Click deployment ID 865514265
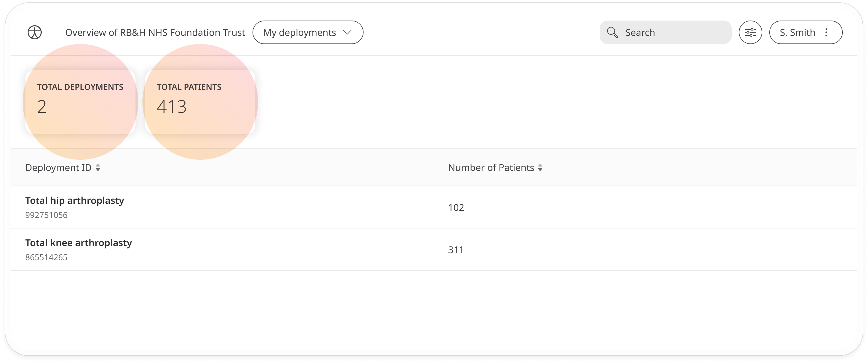 click(46, 258)
